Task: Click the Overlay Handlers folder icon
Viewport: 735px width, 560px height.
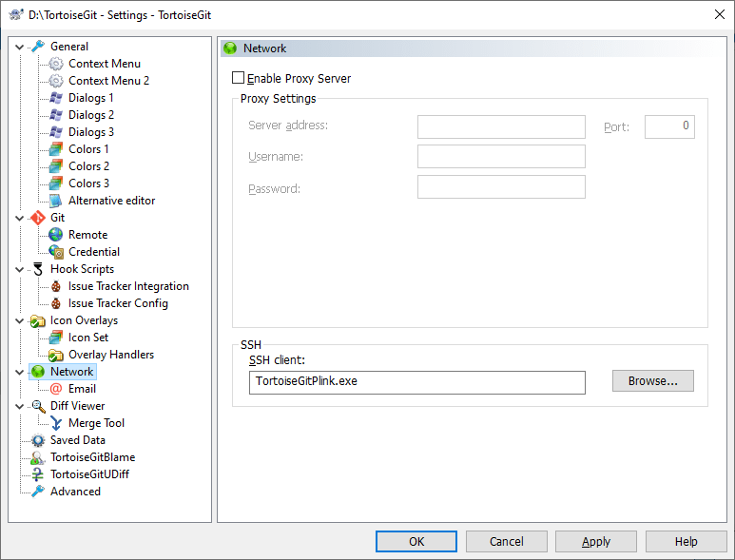Action: click(x=56, y=356)
